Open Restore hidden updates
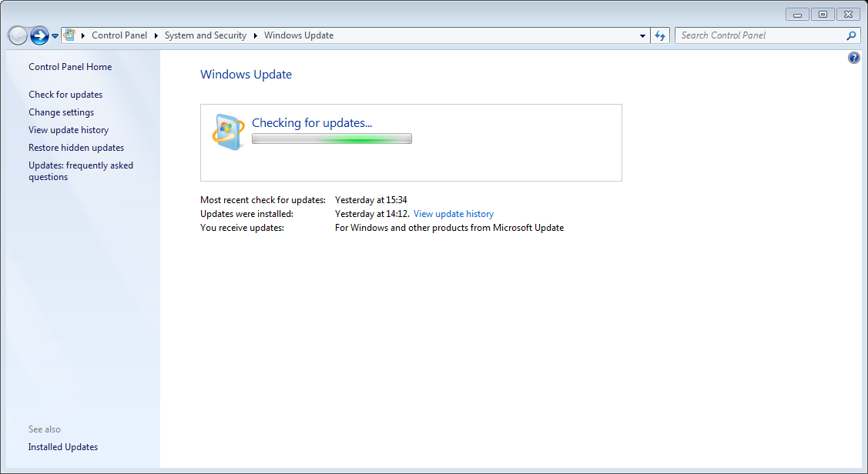The width and height of the screenshot is (868, 474). 76,148
